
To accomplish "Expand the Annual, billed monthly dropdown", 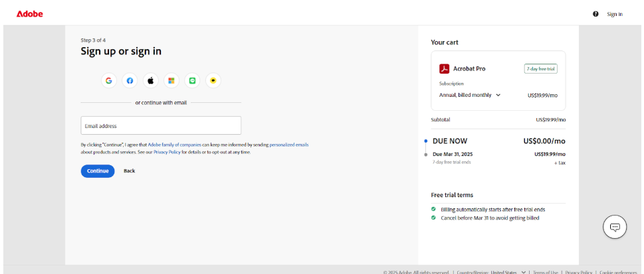I will tap(470, 95).
